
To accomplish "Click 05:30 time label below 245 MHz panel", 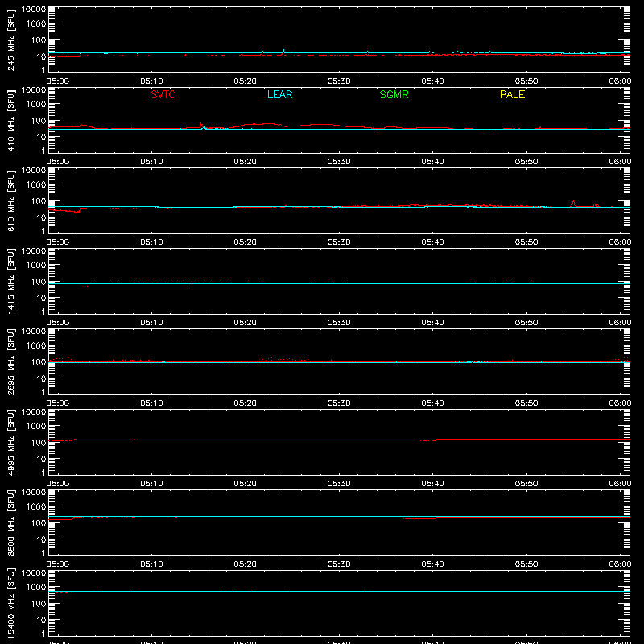I will tap(339, 81).
